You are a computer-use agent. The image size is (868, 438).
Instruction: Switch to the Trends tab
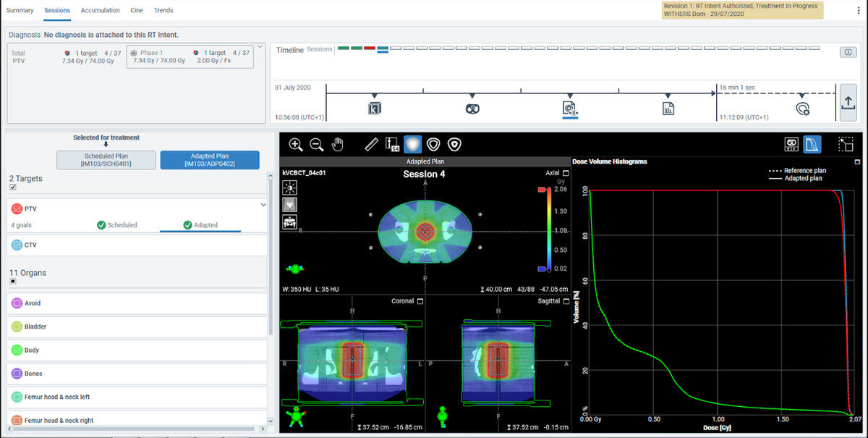pos(163,10)
